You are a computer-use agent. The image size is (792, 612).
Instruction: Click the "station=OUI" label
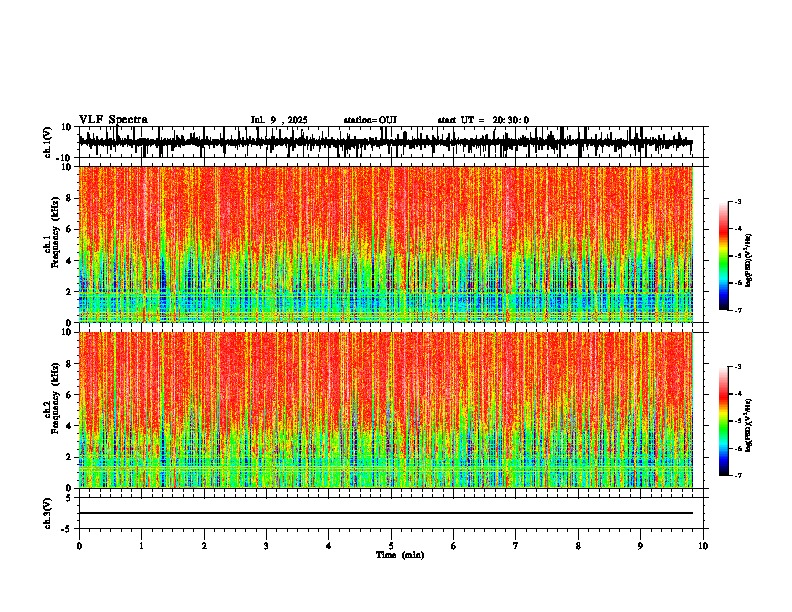tap(370, 120)
